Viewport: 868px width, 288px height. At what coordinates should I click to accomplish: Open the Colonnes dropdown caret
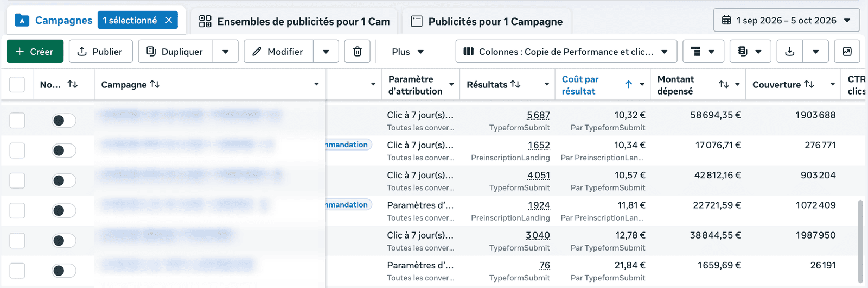[665, 52]
